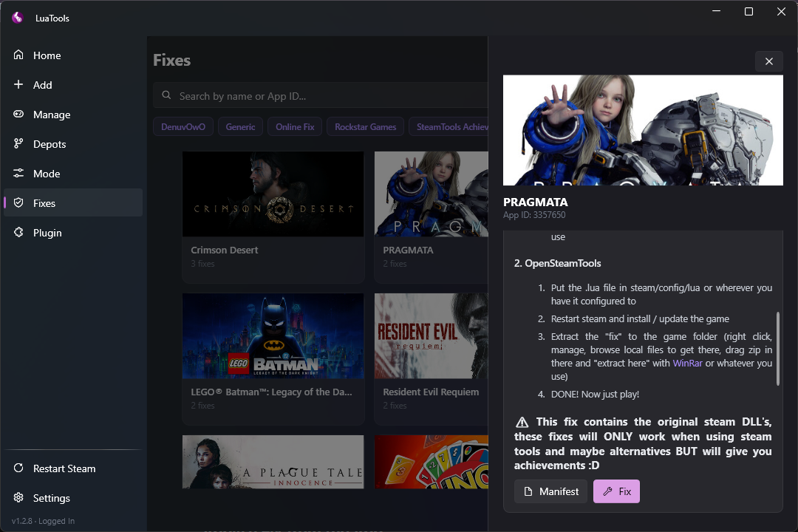Image resolution: width=798 pixels, height=532 pixels.
Task: Click the Fixes shield icon
Action: coord(18,202)
